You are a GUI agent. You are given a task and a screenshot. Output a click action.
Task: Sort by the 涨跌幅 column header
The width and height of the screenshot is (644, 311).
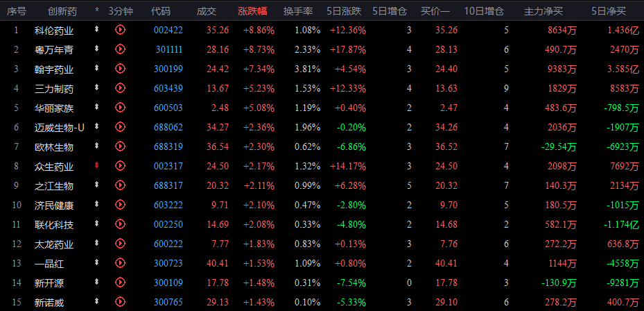252,11
